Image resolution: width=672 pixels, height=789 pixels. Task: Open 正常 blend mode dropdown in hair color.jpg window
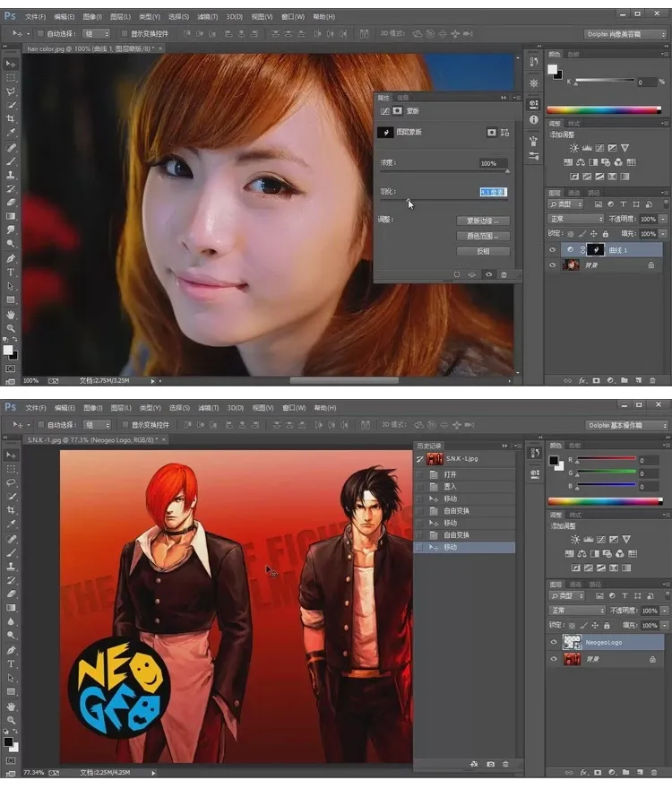coord(575,219)
